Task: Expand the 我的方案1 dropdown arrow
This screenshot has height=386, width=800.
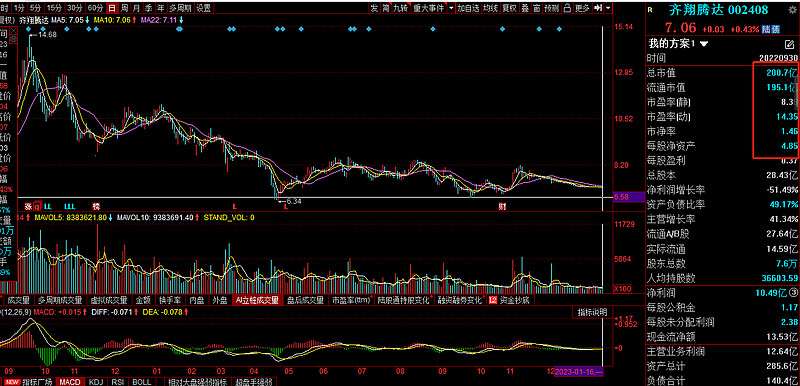Action: [x=704, y=44]
